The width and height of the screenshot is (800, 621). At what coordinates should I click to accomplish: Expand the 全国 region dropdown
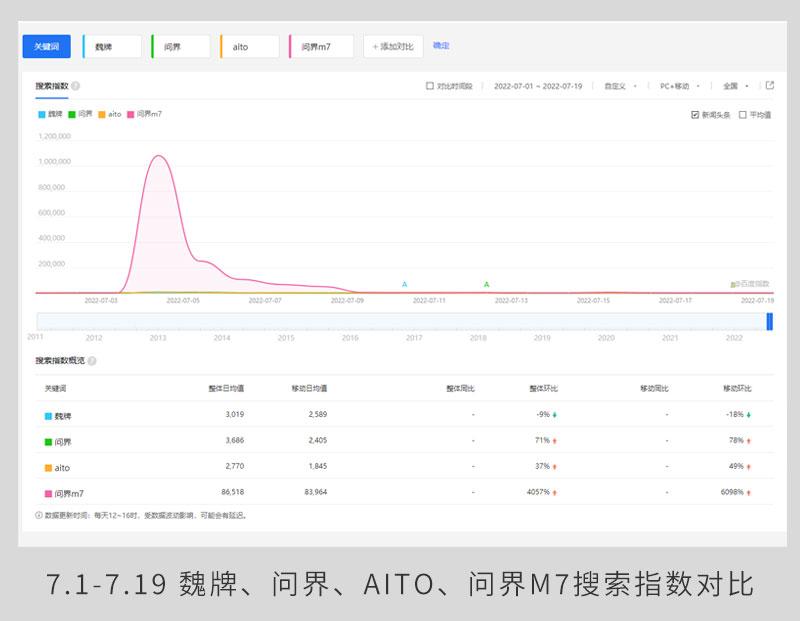[x=736, y=86]
